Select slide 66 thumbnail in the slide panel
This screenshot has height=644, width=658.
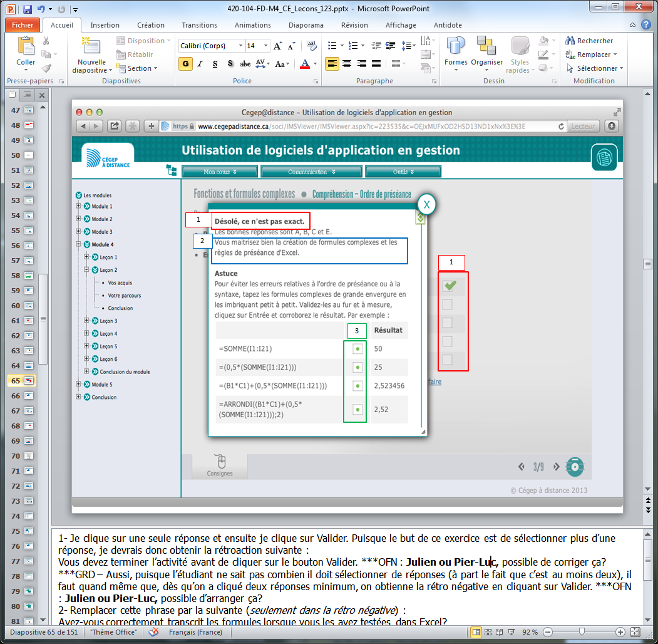coord(29,396)
